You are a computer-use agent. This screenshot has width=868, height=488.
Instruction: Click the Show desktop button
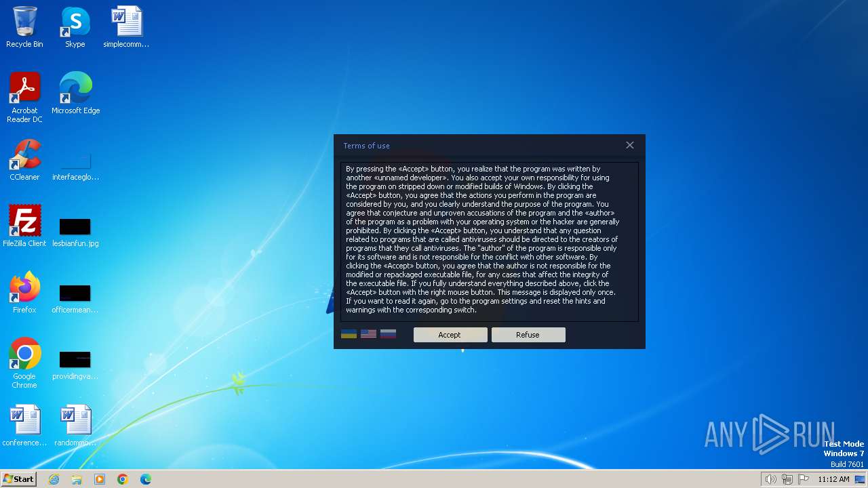(861, 479)
